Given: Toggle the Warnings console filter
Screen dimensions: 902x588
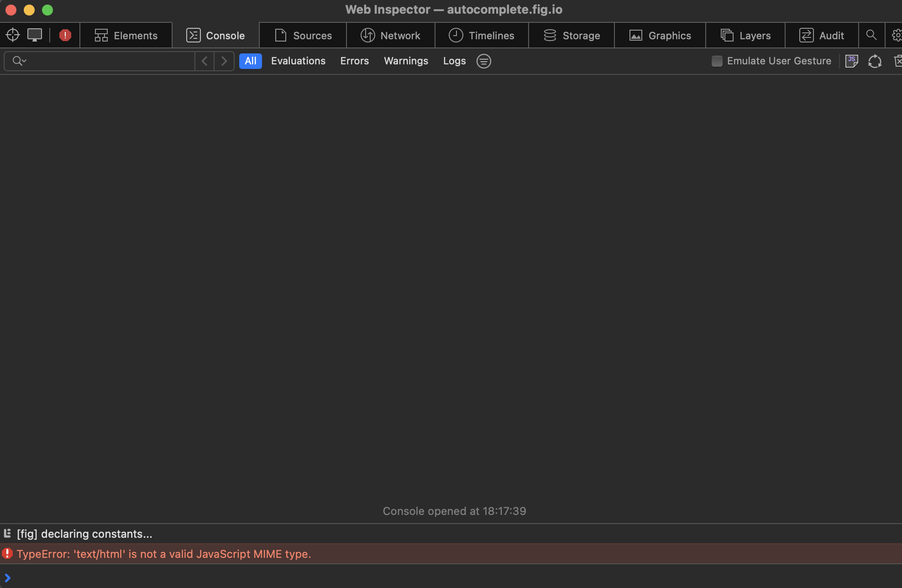Looking at the screenshot, I should (405, 61).
